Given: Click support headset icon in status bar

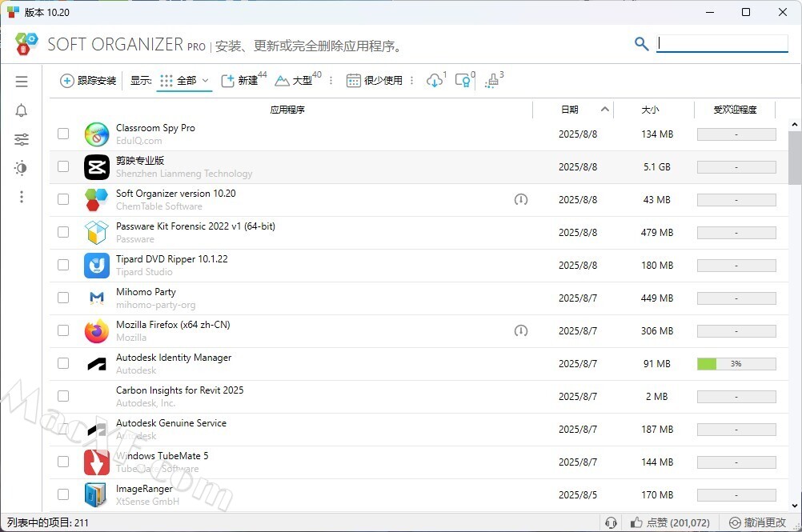Looking at the screenshot, I should pos(611,522).
